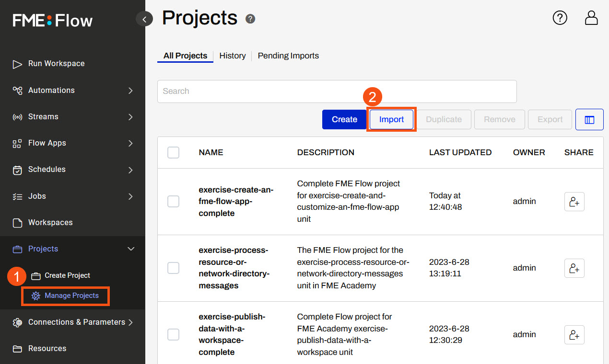Viewport: 609px width, 364px height.
Task: Open Manage Projects in the sidebar
Action: [71, 296]
